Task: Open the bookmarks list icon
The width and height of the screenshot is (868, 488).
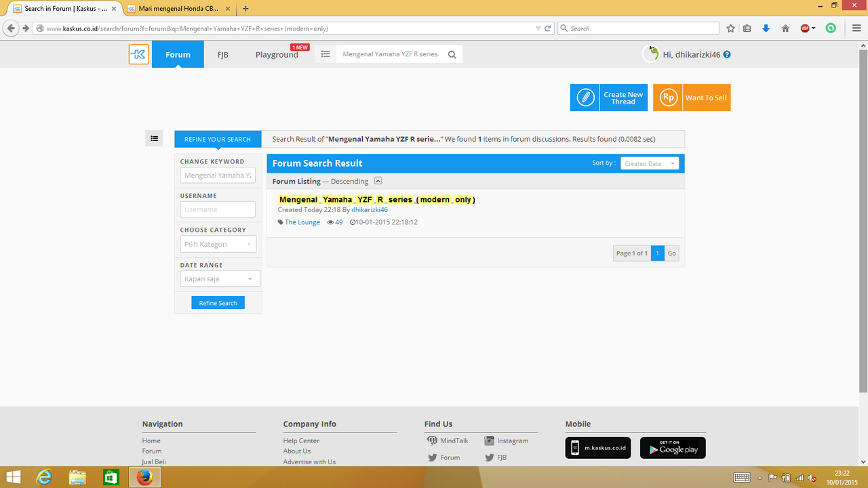Action: pyautogui.click(x=747, y=28)
